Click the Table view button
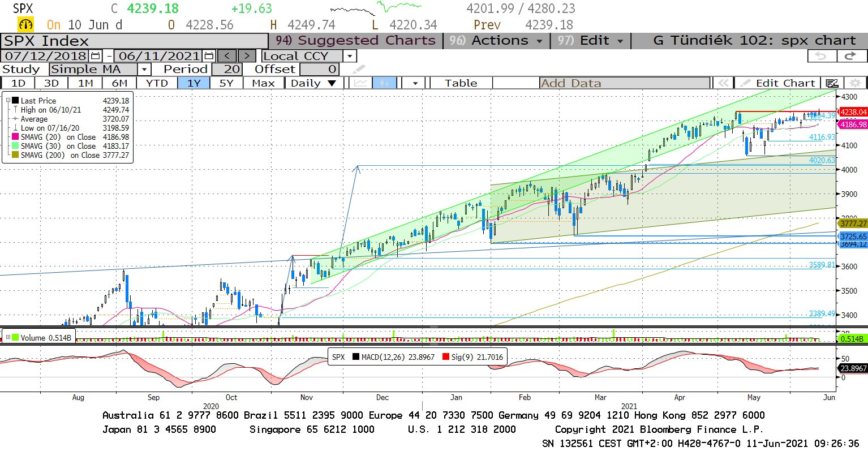 (x=461, y=83)
